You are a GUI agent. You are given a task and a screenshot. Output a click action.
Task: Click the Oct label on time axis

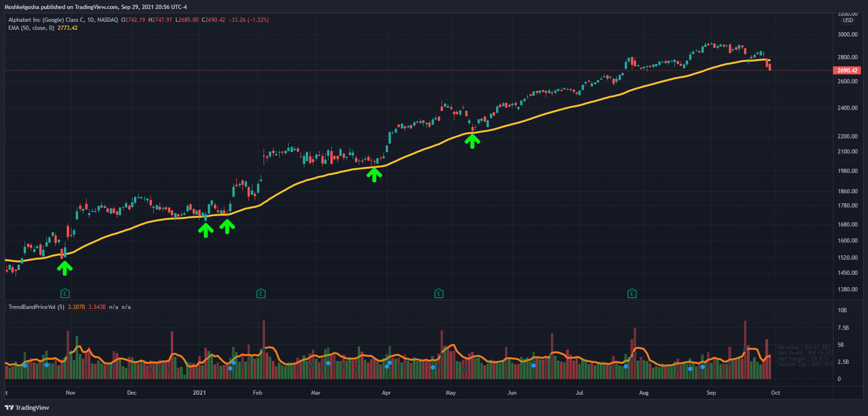[x=775, y=393]
